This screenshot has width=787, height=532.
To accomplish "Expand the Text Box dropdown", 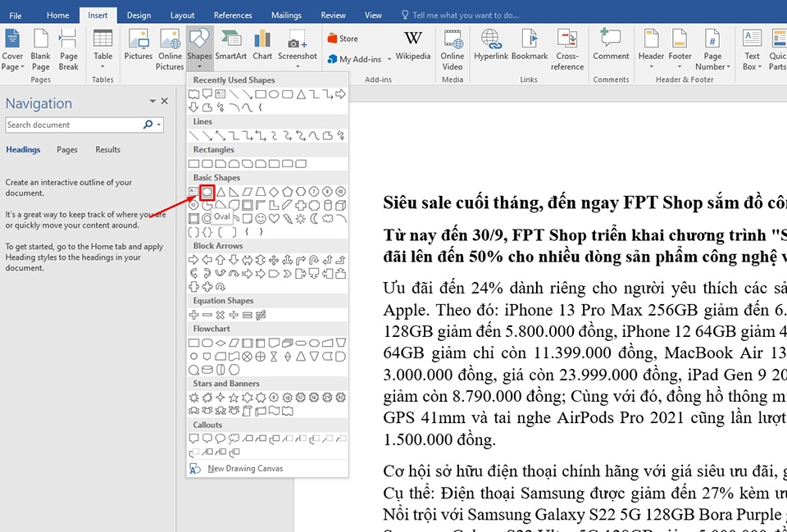I will (752, 49).
